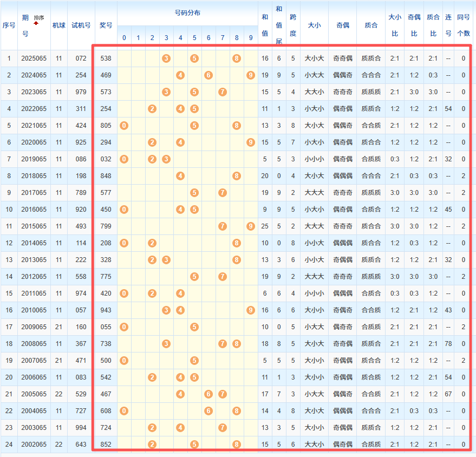Click period number 2006065 cell
Viewport: 476px width, 457px height.
[x=34, y=377]
